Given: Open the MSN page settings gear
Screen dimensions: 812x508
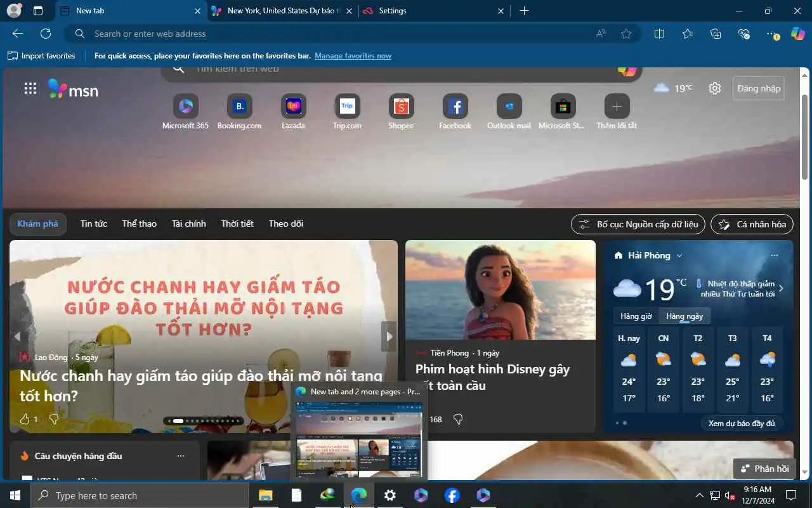Looking at the screenshot, I should pyautogui.click(x=715, y=88).
